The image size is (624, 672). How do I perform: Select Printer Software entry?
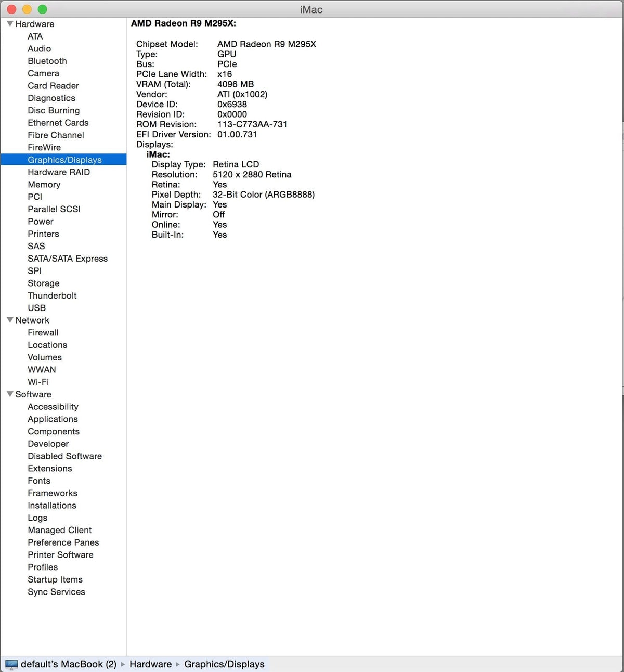pos(61,555)
